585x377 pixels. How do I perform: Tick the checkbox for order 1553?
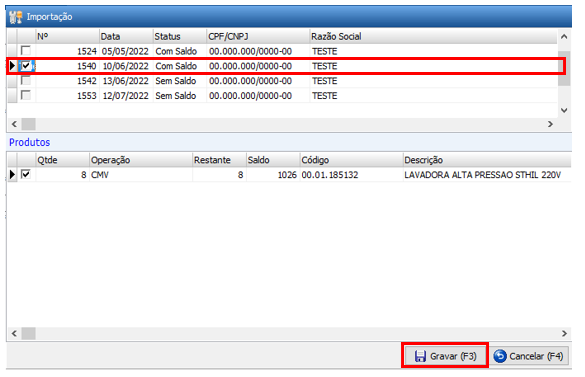(x=26, y=96)
